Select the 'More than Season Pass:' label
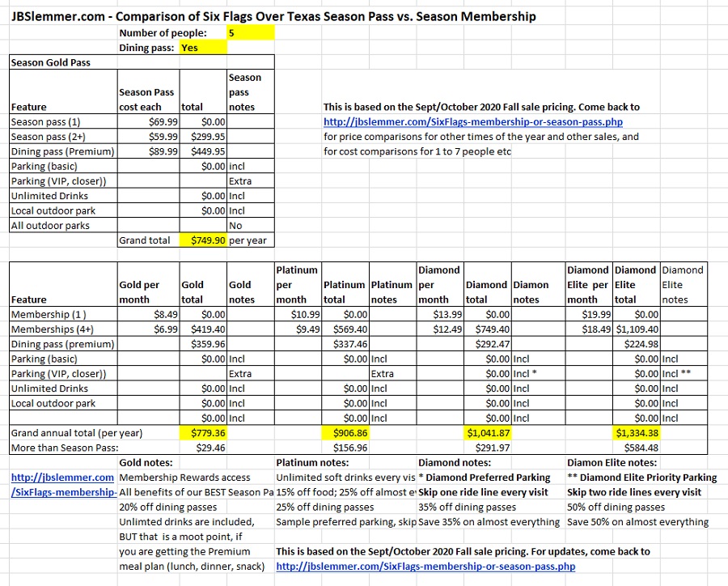Image resolution: width=728 pixels, height=586 pixels. 65,448
